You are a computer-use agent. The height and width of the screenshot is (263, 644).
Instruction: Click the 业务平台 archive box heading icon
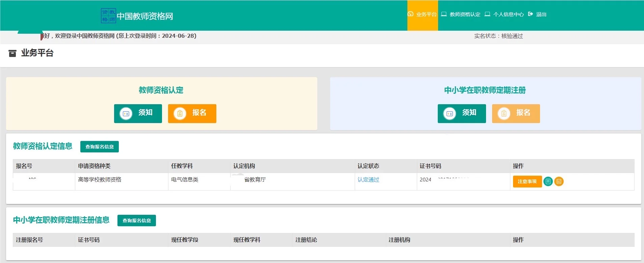[12, 53]
